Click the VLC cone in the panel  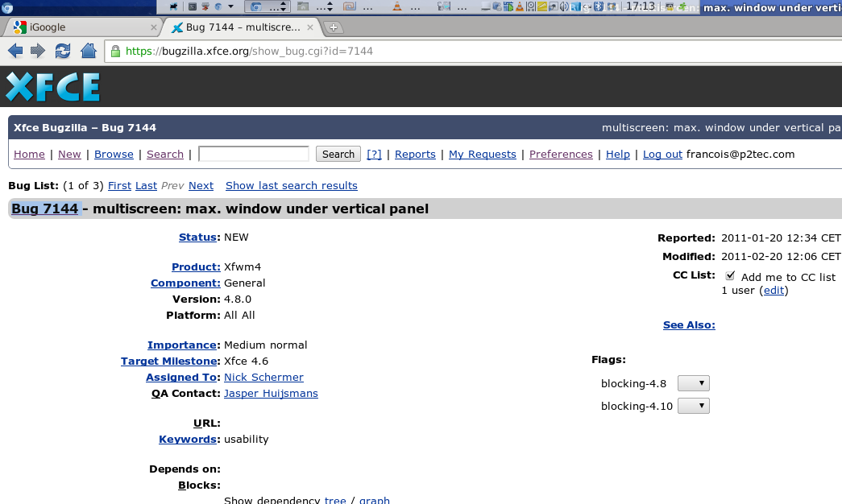397,6
